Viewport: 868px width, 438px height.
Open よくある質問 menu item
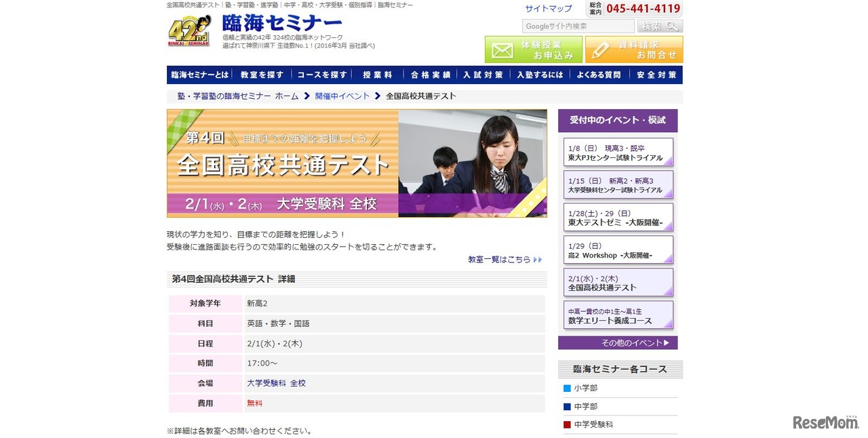pos(599,75)
